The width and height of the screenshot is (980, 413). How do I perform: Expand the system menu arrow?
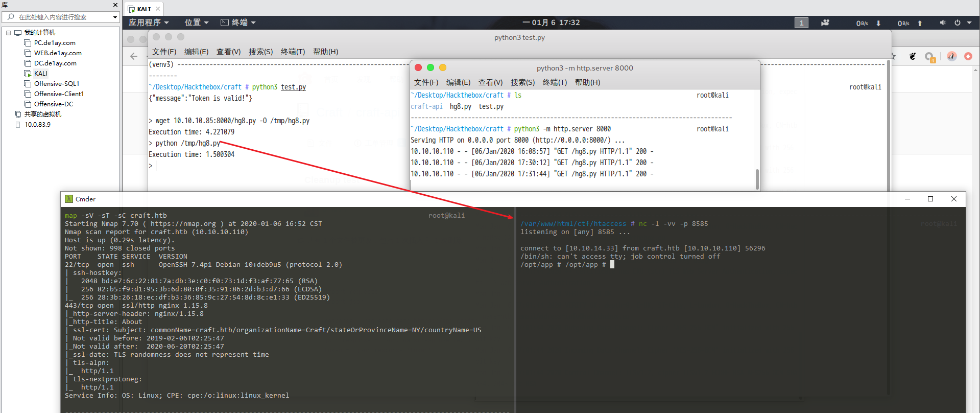[x=969, y=22]
